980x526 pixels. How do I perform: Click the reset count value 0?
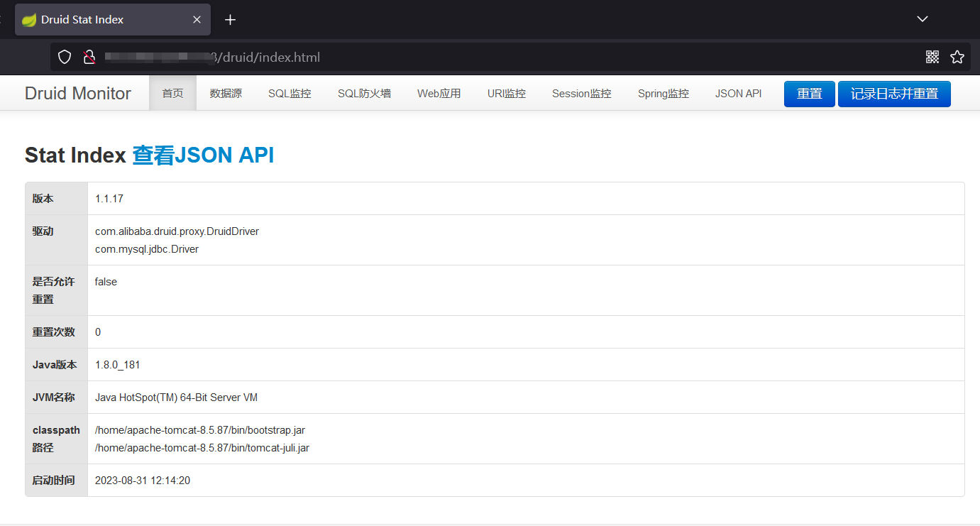tap(98, 332)
